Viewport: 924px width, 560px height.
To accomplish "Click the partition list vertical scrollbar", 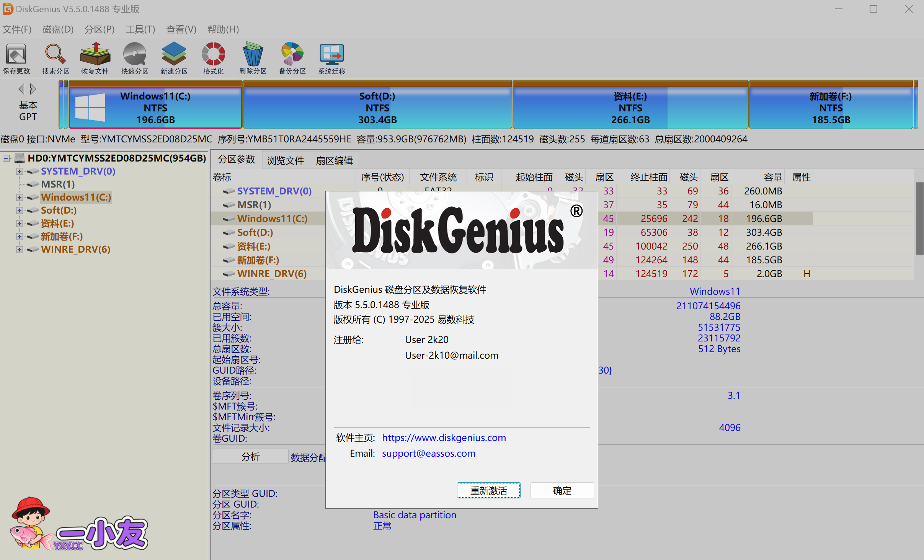I will 919,218.
